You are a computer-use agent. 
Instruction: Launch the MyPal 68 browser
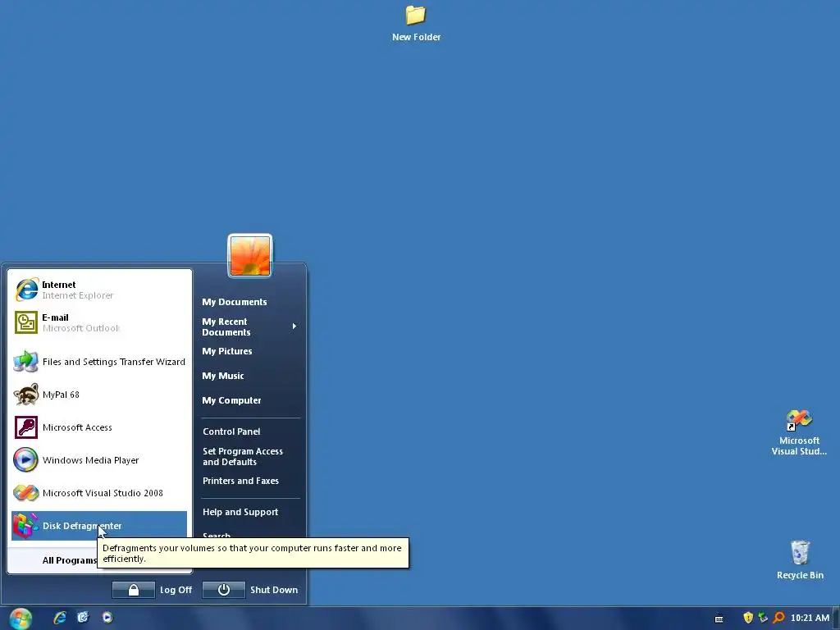[99, 395]
